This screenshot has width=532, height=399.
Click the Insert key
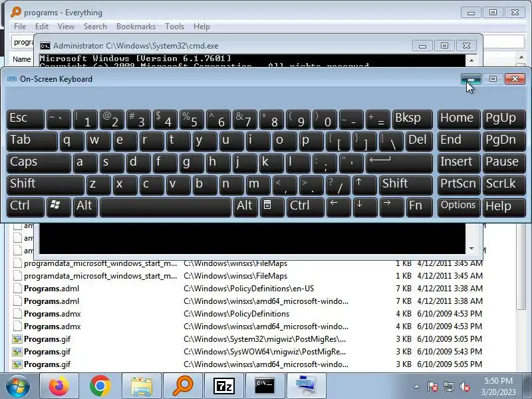(x=459, y=162)
